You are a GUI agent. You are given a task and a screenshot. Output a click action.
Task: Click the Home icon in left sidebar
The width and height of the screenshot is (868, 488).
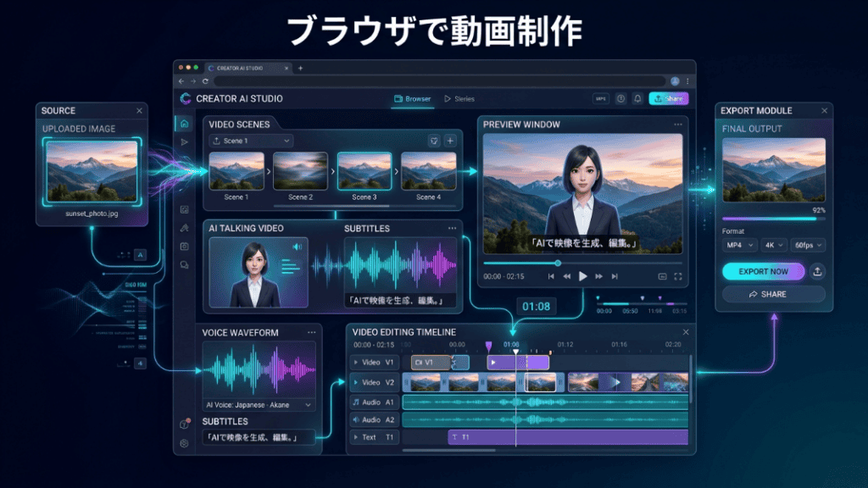click(x=184, y=124)
